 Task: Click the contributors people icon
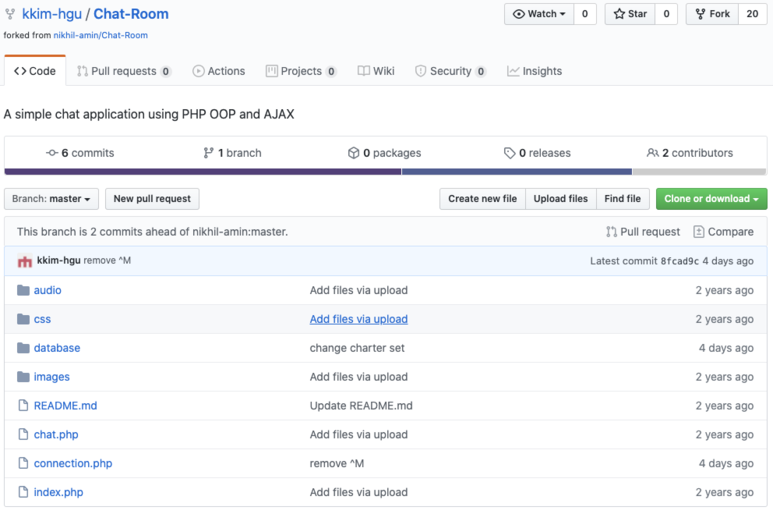(653, 153)
